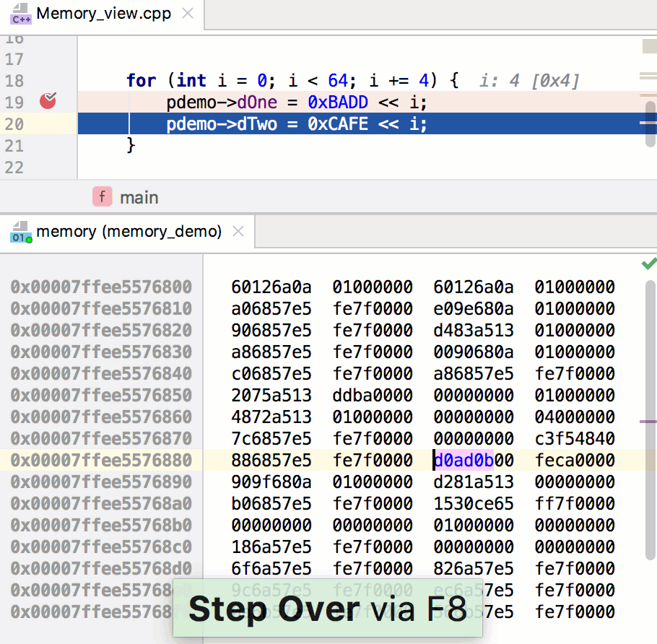Click the Step Over via F8 popup
657x644 pixels.
pyautogui.click(x=327, y=610)
